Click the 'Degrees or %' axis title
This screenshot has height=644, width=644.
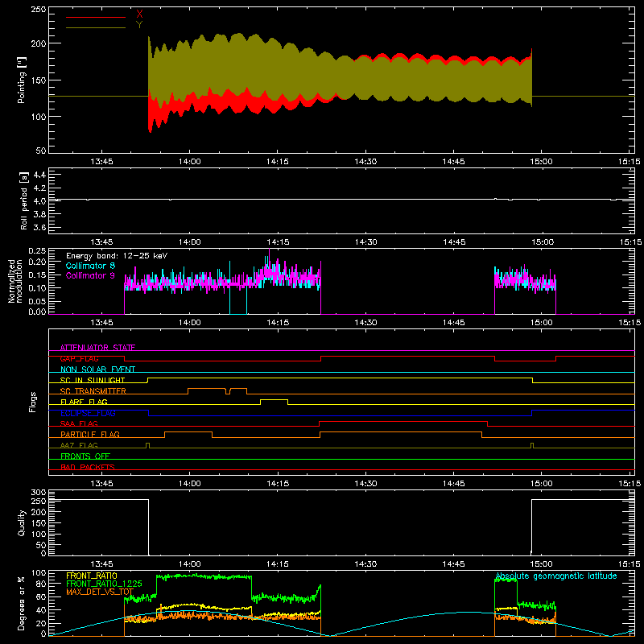pyautogui.click(x=22, y=603)
